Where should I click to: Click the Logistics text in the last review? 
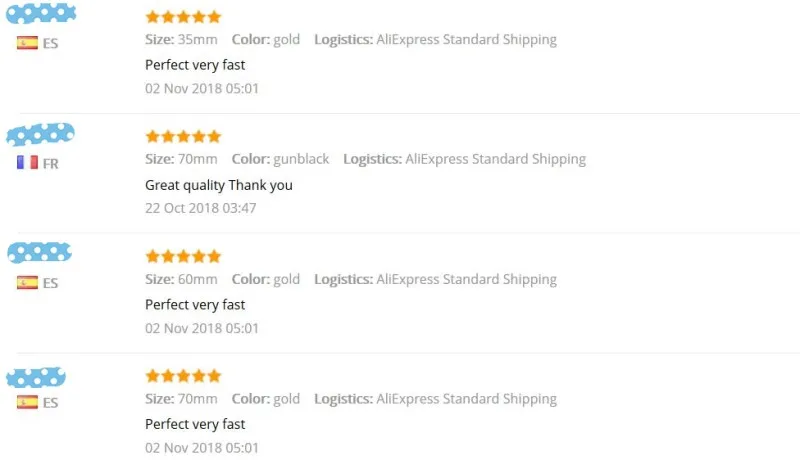435,399
